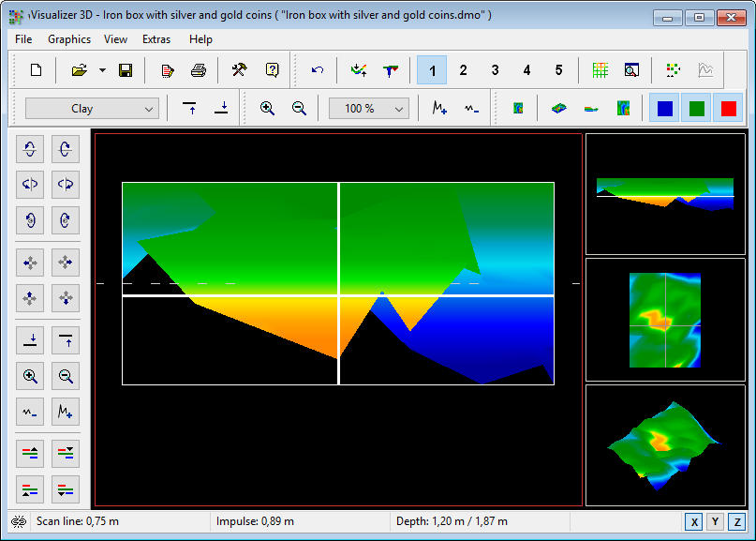This screenshot has height=541, width=756.
Task: Click the top-view thumbnail with crosshair
Action: pyautogui.click(x=665, y=320)
